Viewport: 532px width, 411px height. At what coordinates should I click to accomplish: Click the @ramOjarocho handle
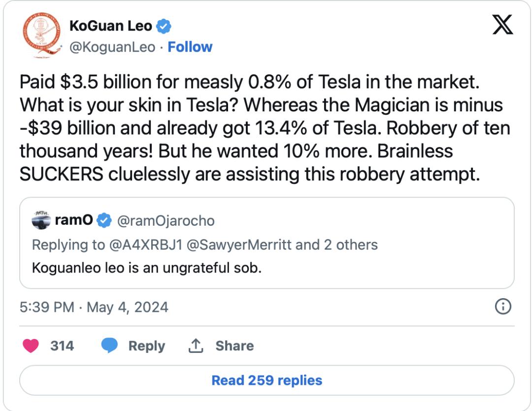pyautogui.click(x=166, y=220)
